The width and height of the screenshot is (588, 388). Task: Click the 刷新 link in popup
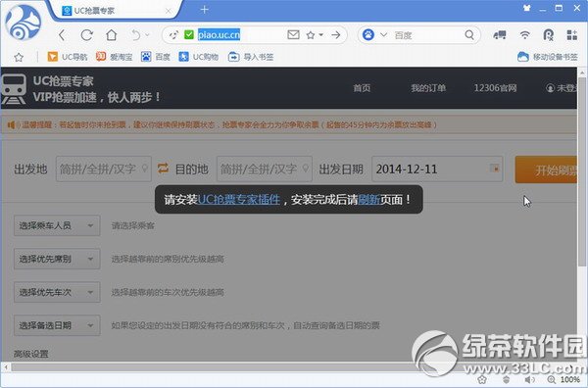[369, 200]
